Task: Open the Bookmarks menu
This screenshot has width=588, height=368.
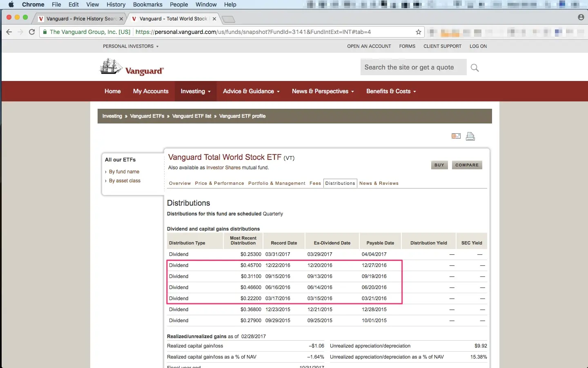Action: (148, 4)
